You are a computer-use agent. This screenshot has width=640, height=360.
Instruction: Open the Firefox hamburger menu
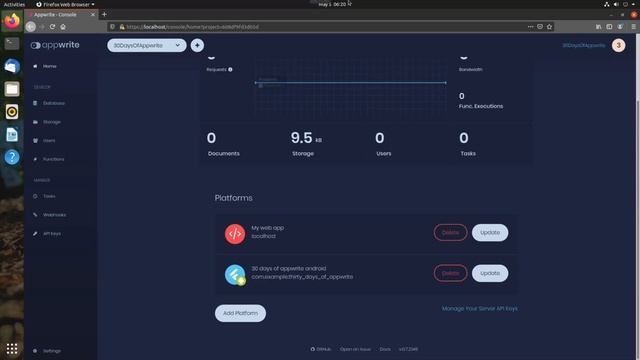(x=633, y=27)
